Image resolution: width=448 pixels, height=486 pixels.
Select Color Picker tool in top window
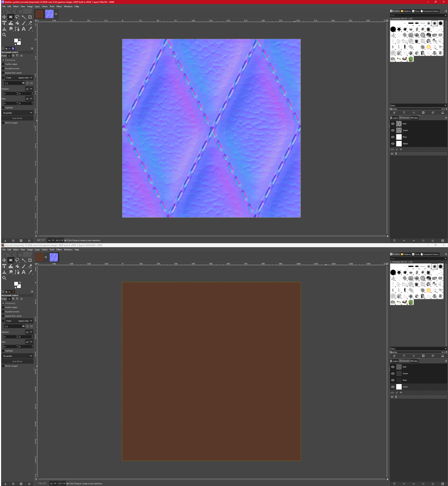point(30,29)
